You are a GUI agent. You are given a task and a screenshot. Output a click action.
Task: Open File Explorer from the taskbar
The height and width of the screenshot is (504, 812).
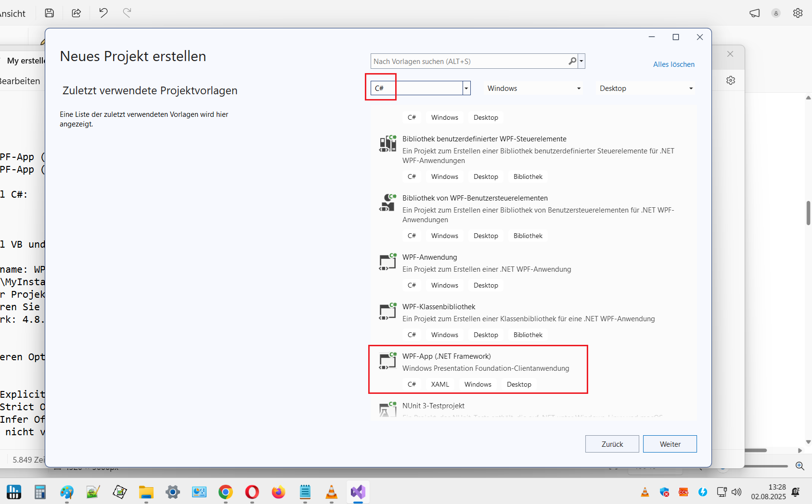pyautogui.click(x=146, y=492)
